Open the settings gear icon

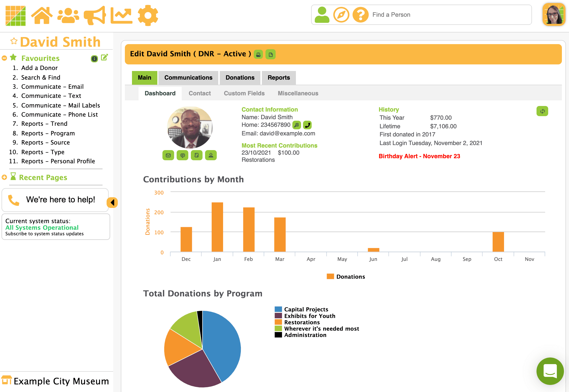(148, 15)
